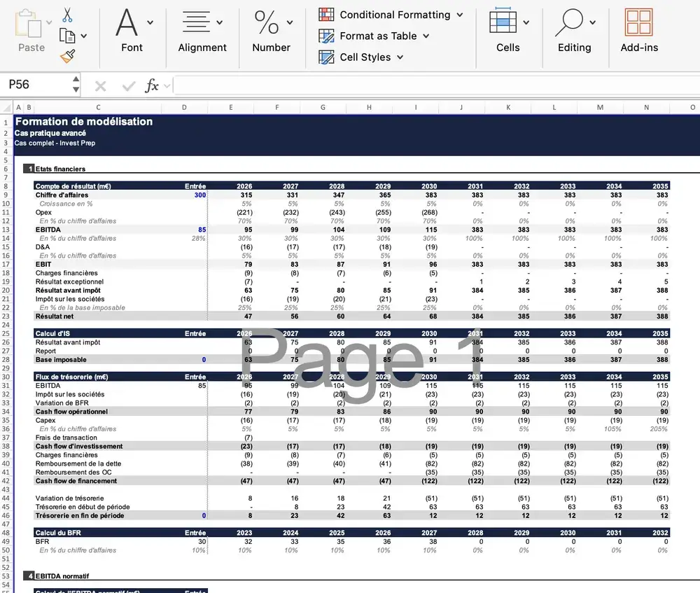Click the 'Calcul d'IS' table header
Image resolution: width=700 pixels, height=593 pixels.
tap(52, 333)
